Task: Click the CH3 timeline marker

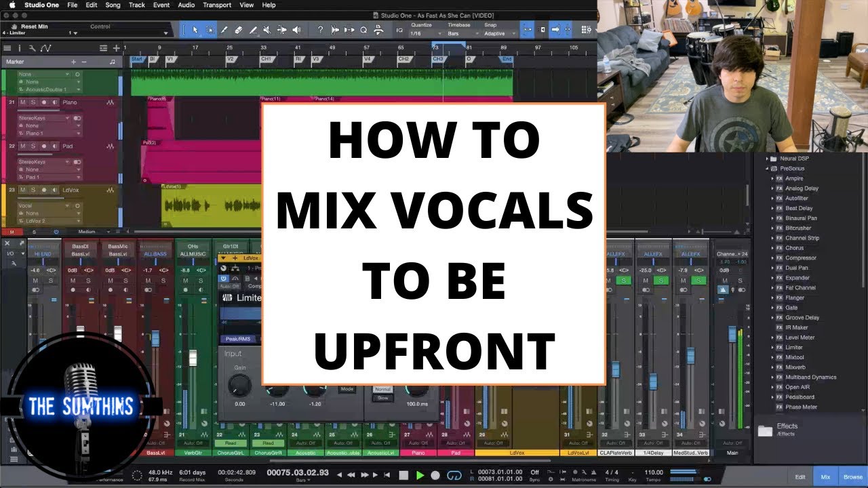Action: tap(439, 59)
